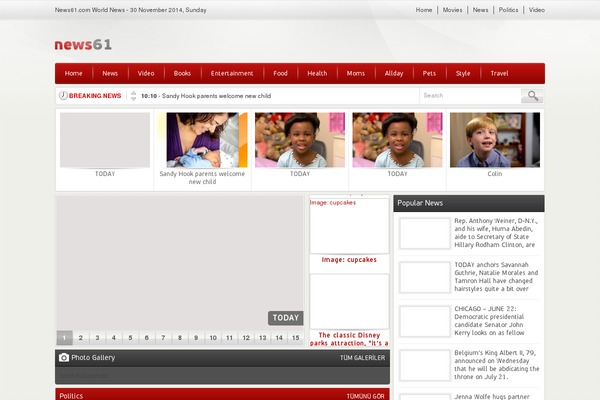Screen dimensions: 600x400
Task: Select slide 12 in slider pagination
Action: 246,338
